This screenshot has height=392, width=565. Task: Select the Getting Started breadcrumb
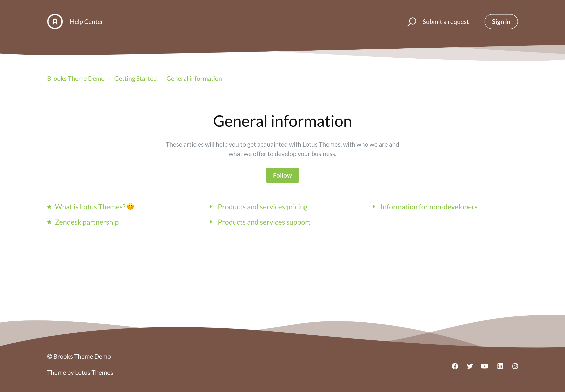135,79
